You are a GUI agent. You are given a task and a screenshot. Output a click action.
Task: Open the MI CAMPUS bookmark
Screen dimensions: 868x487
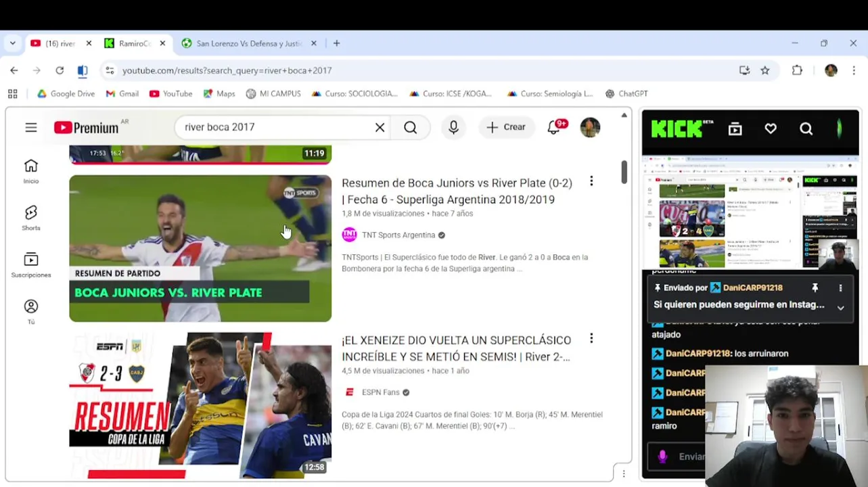coord(273,94)
